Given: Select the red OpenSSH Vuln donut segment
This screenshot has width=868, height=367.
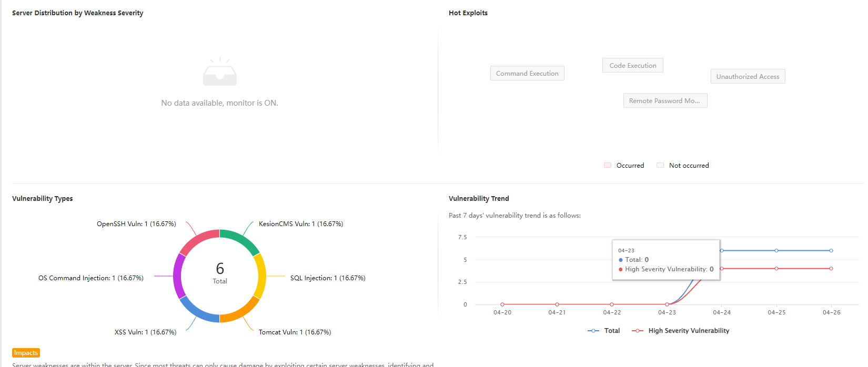Looking at the screenshot, I should pyautogui.click(x=198, y=240).
